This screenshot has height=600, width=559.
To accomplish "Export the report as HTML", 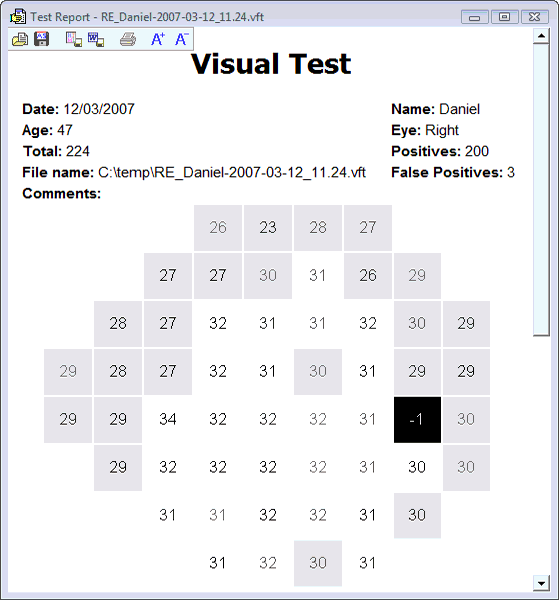I will coord(74,39).
